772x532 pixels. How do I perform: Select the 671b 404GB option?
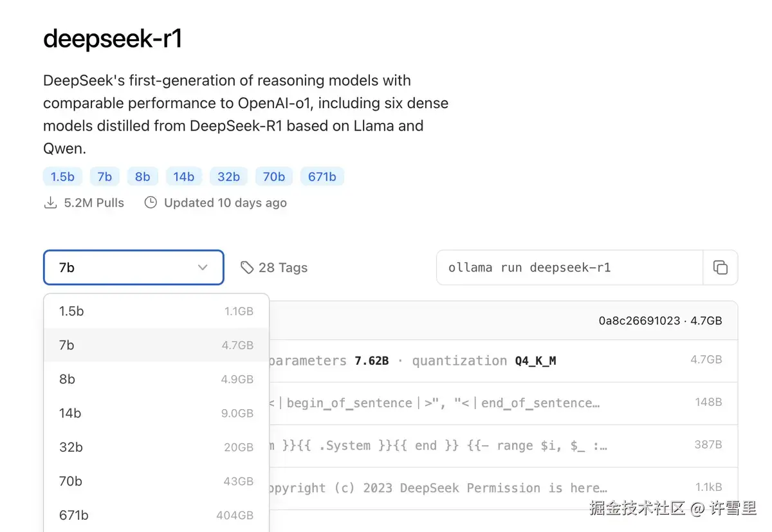click(156, 515)
